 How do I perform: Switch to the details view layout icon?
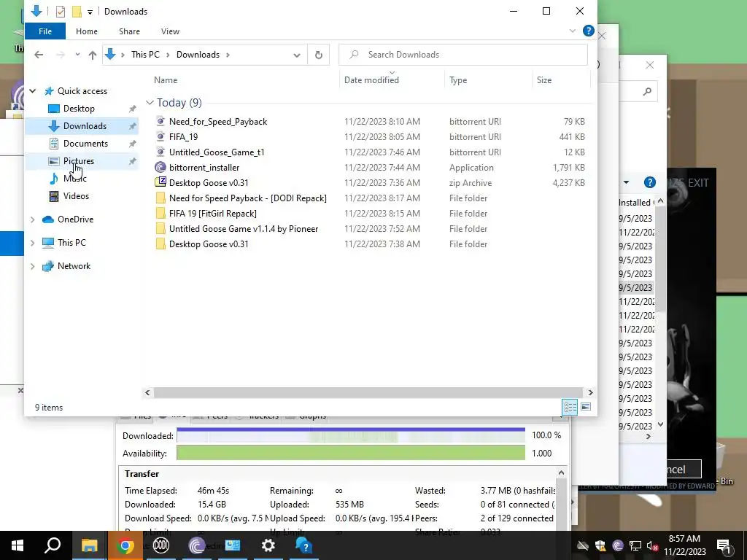tap(570, 407)
